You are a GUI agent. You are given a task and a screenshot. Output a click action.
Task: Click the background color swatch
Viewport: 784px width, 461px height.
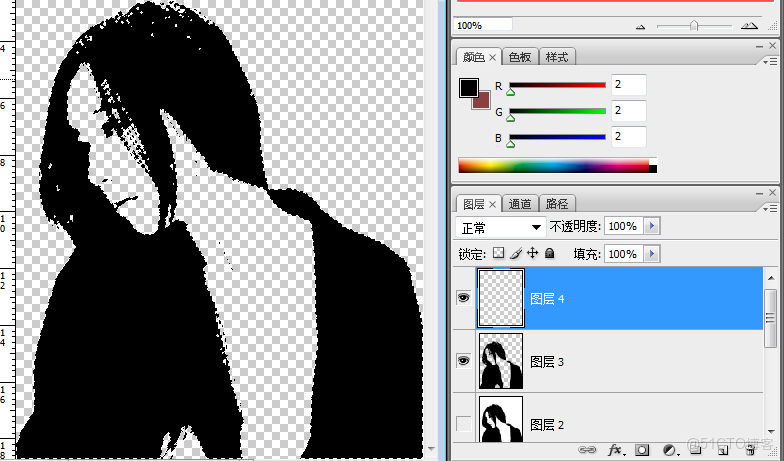pos(482,102)
